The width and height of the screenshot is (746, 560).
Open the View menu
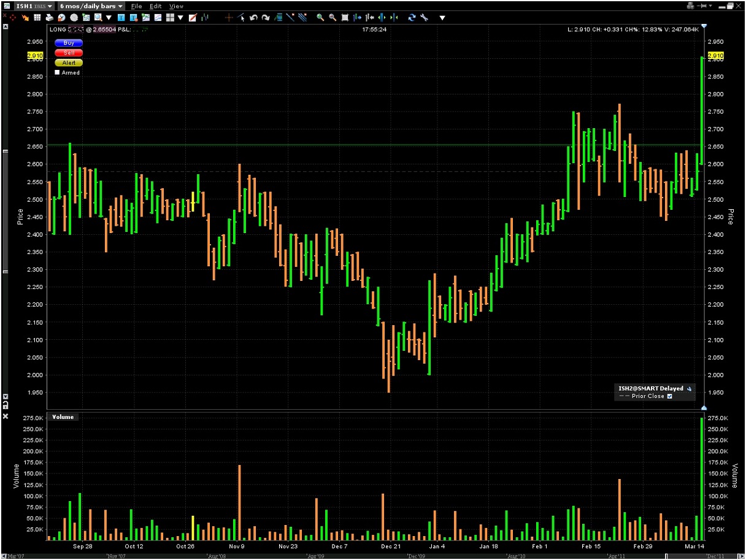[x=176, y=6]
